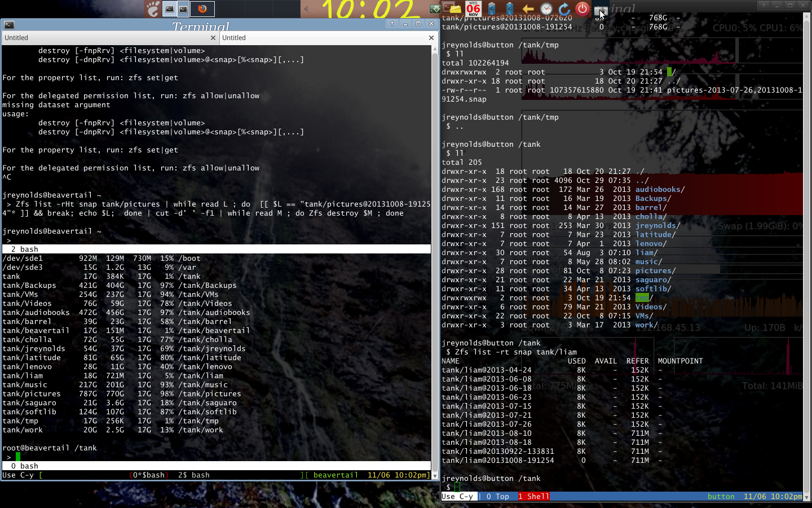Open the yellow folder file manager
The height and width of the screenshot is (508, 812).
(455, 8)
